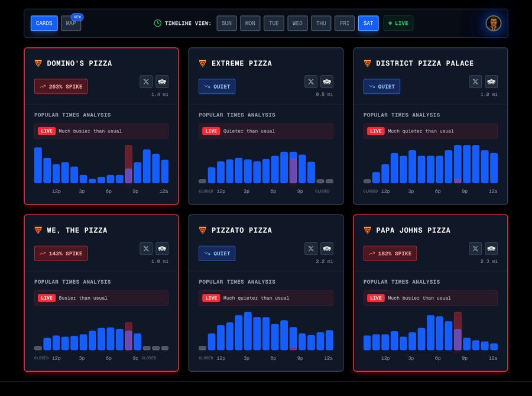Click Extreme Pizza highlighted purple bar
The height and width of the screenshot is (396, 532).
(293, 171)
